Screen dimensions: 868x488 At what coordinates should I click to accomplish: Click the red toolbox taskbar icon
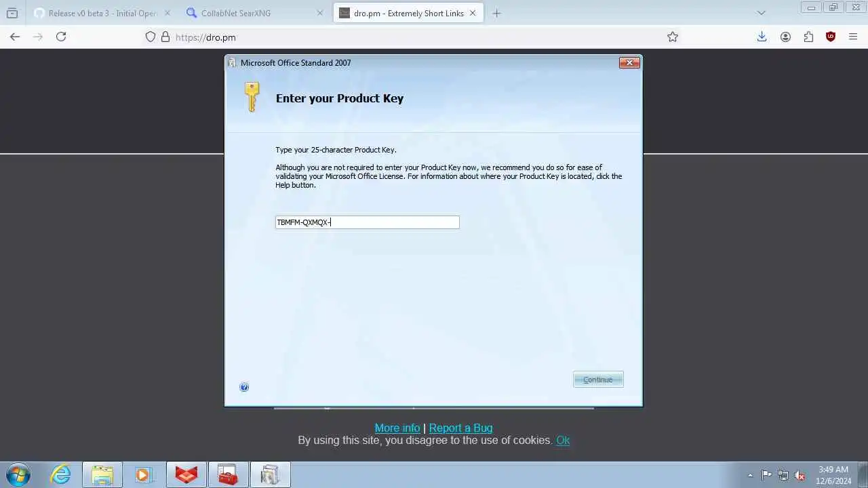228,474
